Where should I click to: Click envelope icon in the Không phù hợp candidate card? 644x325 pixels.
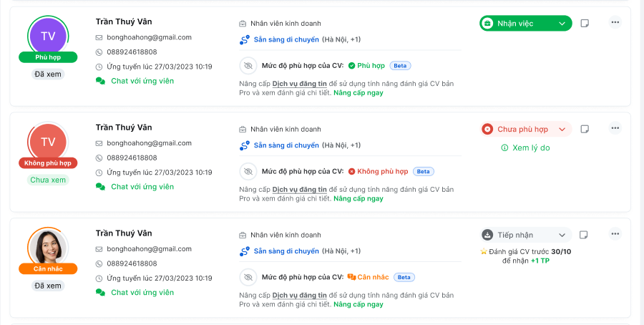[x=99, y=143]
